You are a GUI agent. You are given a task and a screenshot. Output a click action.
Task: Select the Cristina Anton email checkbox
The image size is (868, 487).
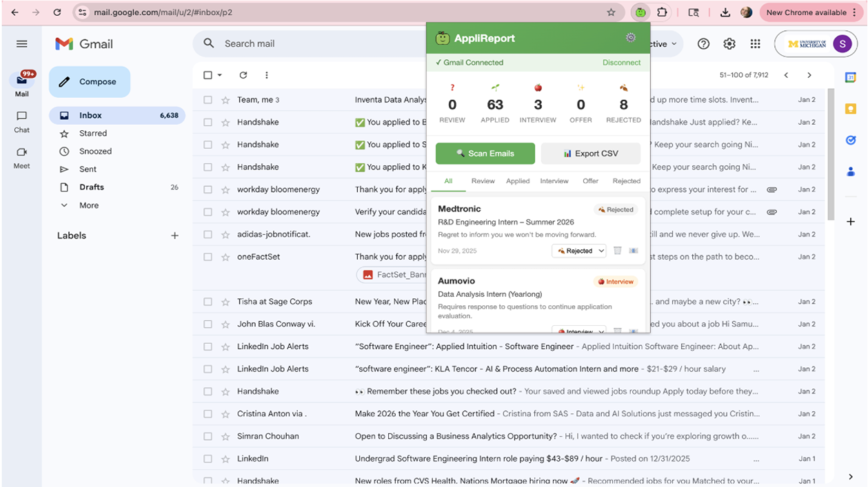coord(208,414)
